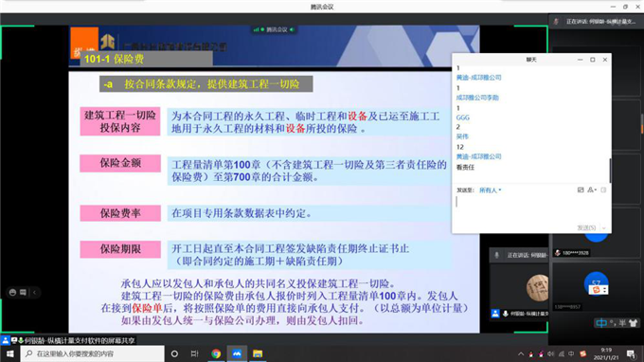Image resolution: width=644 pixels, height=362 pixels.
Task: Open File Explorer from the taskbar
Action: coord(258,353)
